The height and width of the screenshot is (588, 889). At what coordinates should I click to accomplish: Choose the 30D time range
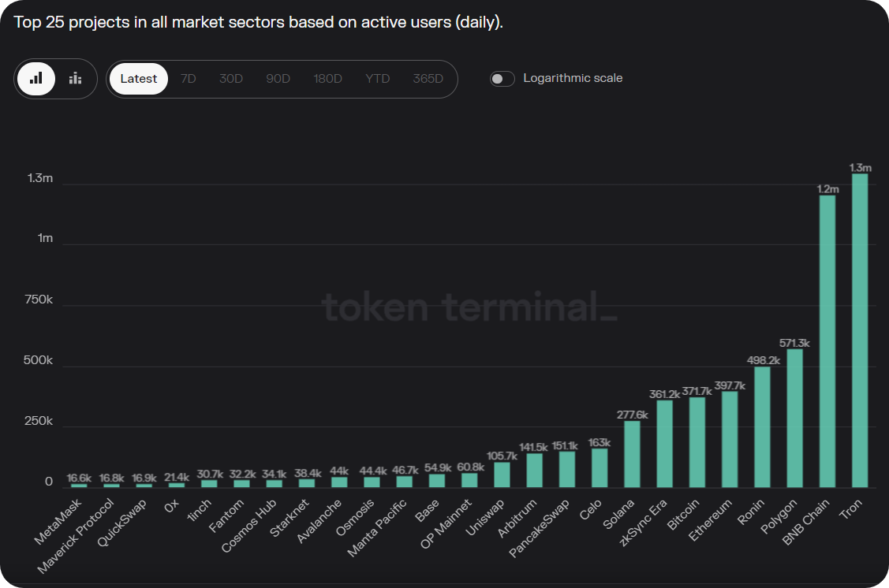[x=231, y=79]
